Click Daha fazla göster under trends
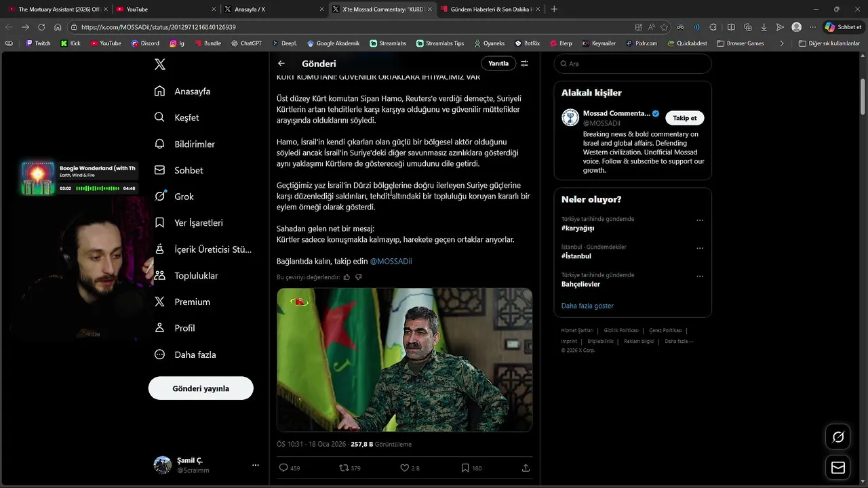 click(x=587, y=306)
